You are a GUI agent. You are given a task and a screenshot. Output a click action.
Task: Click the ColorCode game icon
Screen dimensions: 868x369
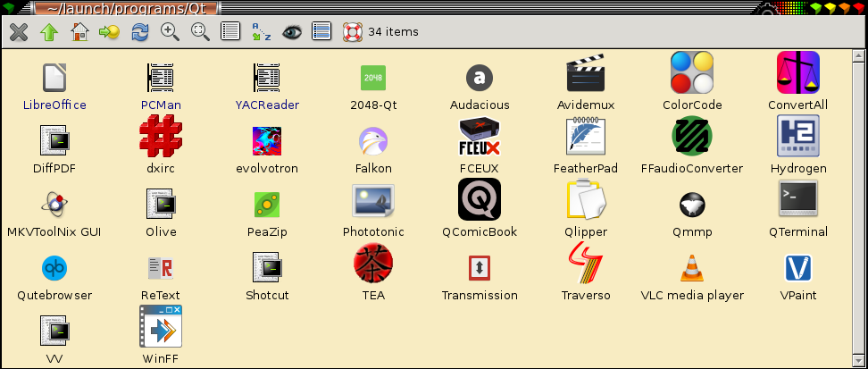click(692, 72)
